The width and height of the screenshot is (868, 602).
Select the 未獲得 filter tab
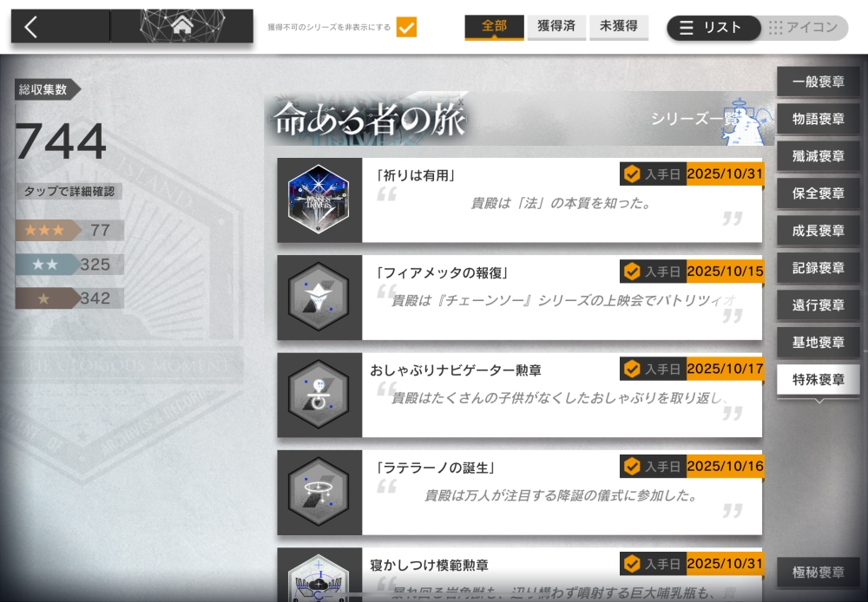pyautogui.click(x=619, y=27)
